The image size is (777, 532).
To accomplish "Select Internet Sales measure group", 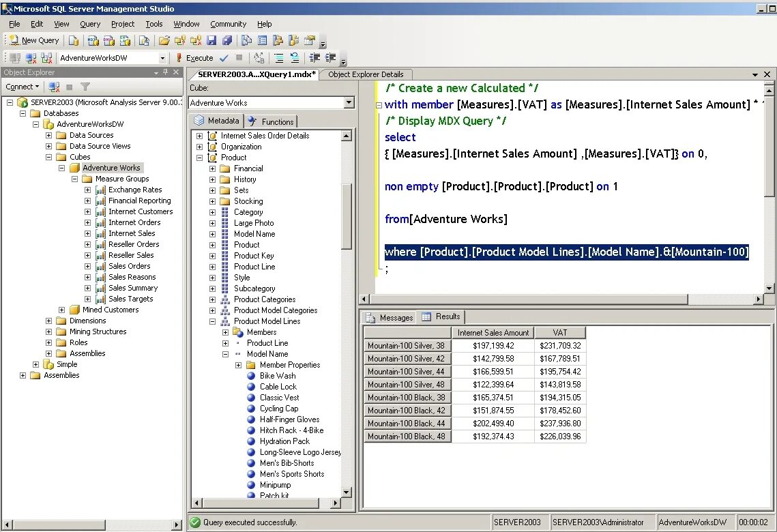I will [x=132, y=233].
